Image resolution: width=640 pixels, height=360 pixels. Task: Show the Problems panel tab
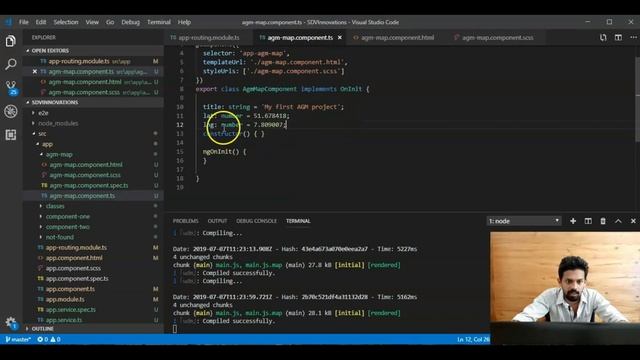point(185,221)
